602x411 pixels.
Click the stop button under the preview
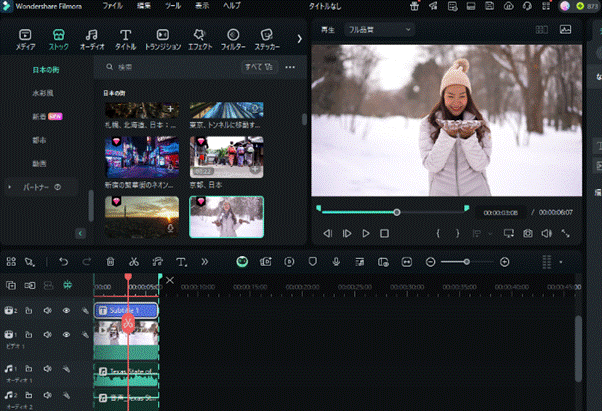click(384, 233)
